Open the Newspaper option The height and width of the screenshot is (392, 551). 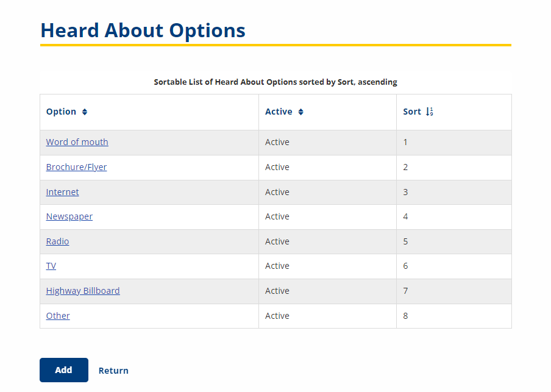click(69, 216)
